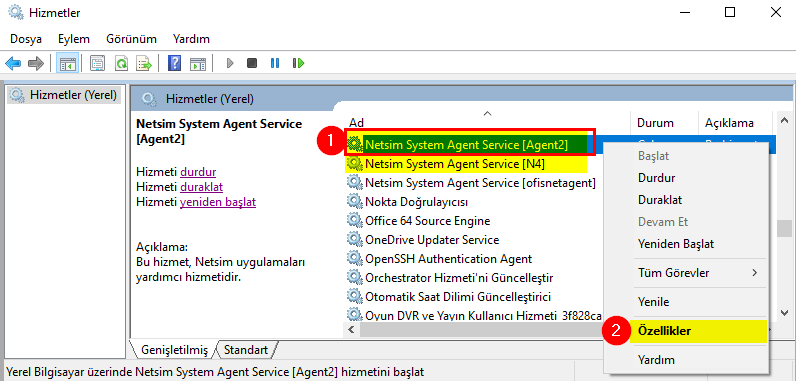Select Oyun DVR ve Yayın Kullanıcı Hizmeti row
This screenshot has width=796, height=381.
point(475,316)
